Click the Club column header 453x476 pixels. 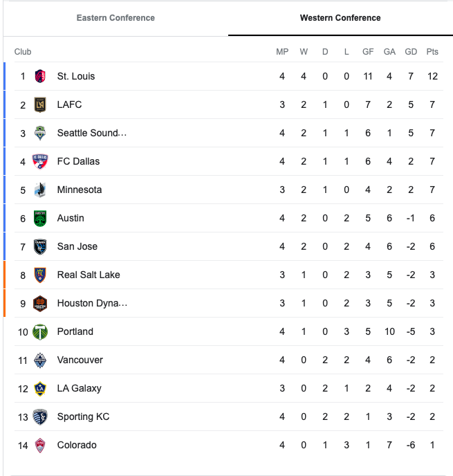(x=23, y=52)
